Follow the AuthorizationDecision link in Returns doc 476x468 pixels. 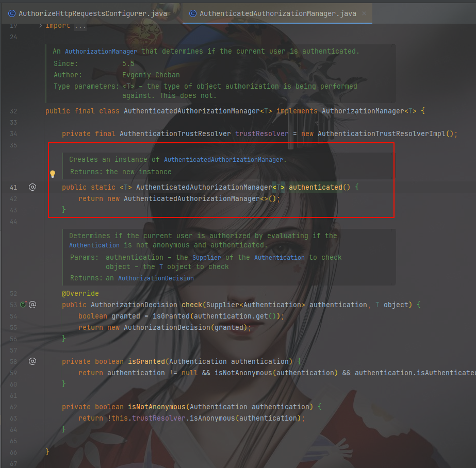(x=156, y=278)
